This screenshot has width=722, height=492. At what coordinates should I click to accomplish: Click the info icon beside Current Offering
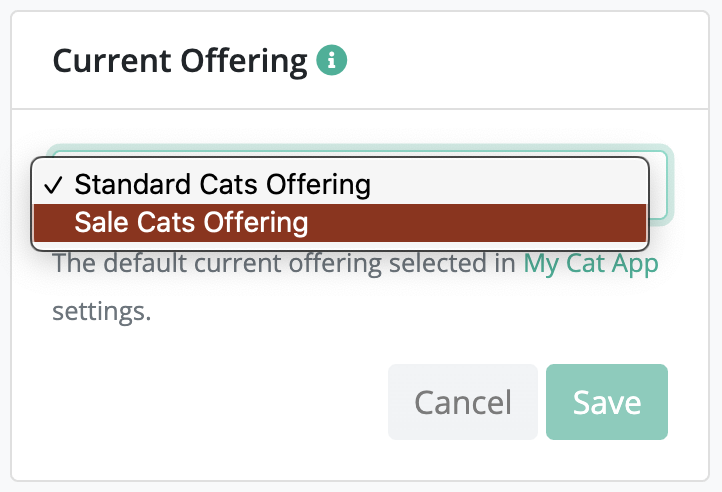[x=332, y=62]
